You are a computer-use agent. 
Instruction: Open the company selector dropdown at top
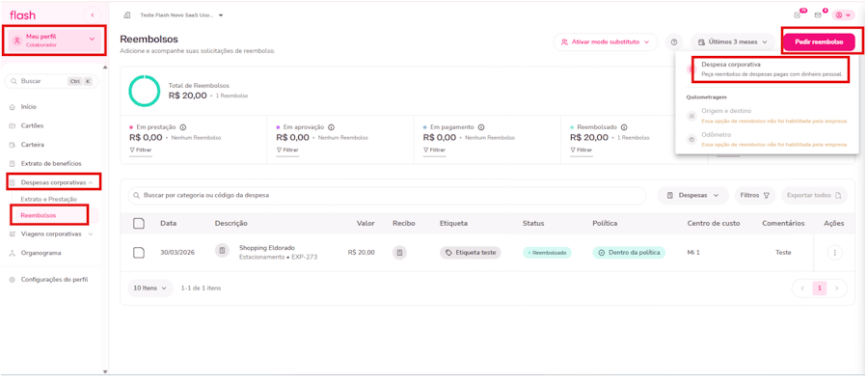(x=181, y=15)
